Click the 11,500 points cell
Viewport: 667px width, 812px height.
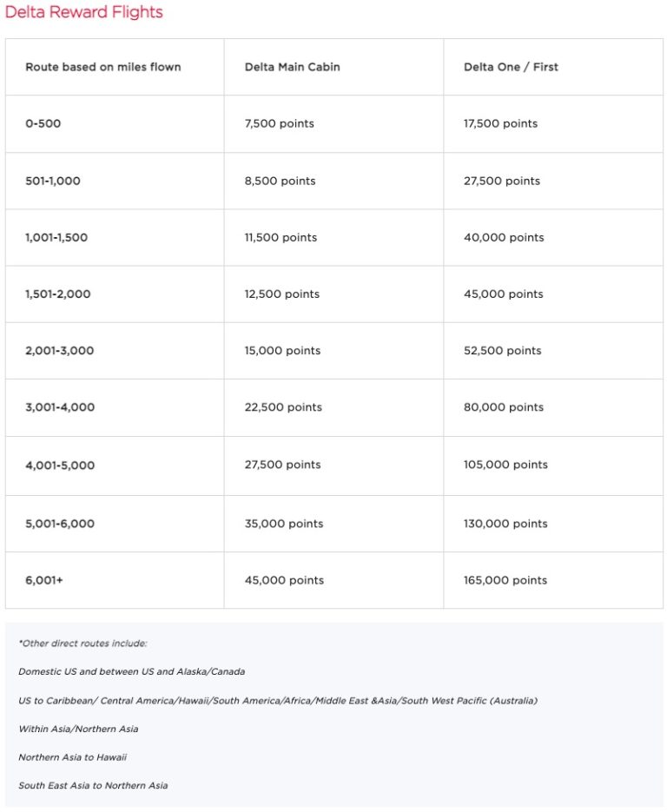coord(281,237)
